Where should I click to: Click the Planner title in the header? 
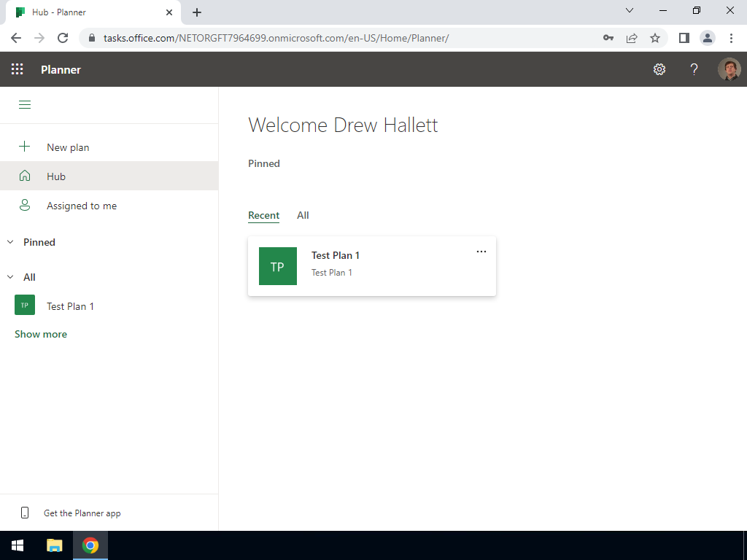click(x=61, y=69)
